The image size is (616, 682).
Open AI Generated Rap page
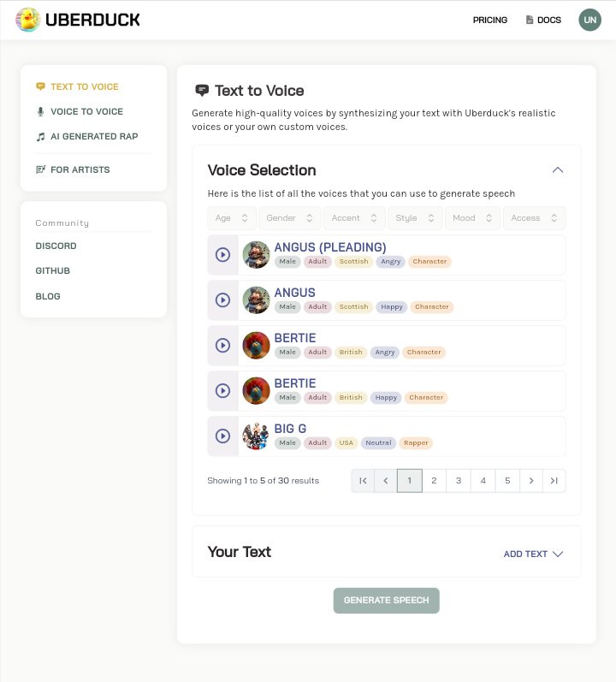[94, 137]
